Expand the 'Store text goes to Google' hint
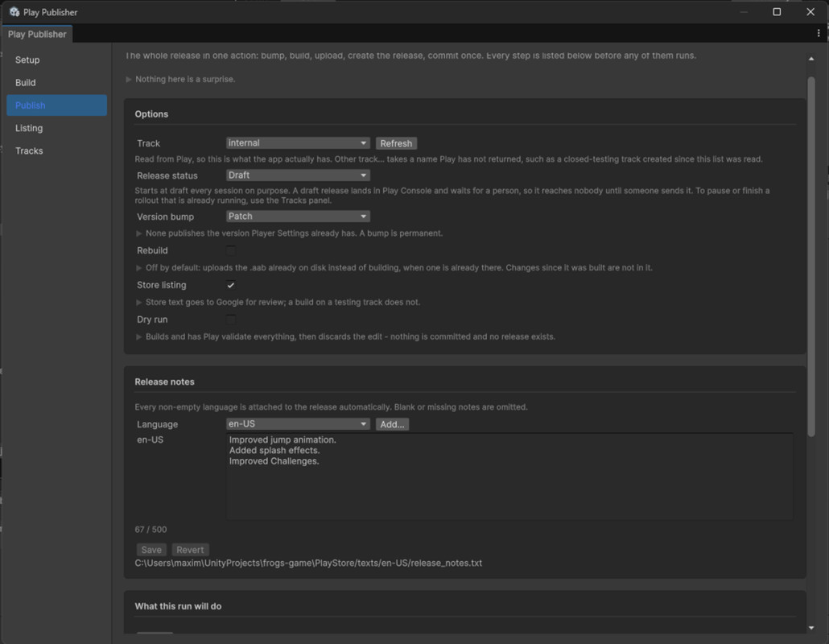829x644 pixels. pos(139,303)
